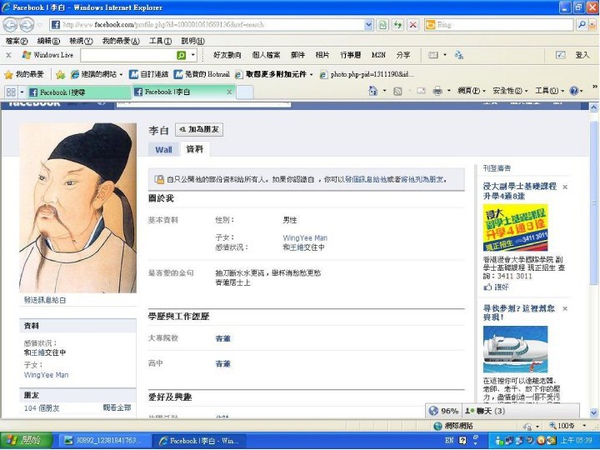This screenshot has width=600, height=450.
Task: Click the security lock icon in status bar
Action: click(x=528, y=427)
